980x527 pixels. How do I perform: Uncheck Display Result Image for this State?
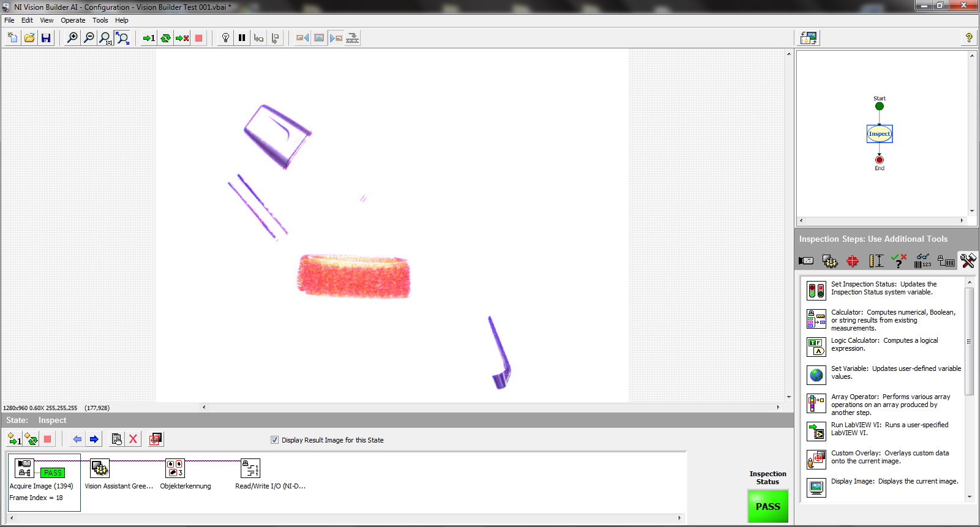tap(274, 440)
